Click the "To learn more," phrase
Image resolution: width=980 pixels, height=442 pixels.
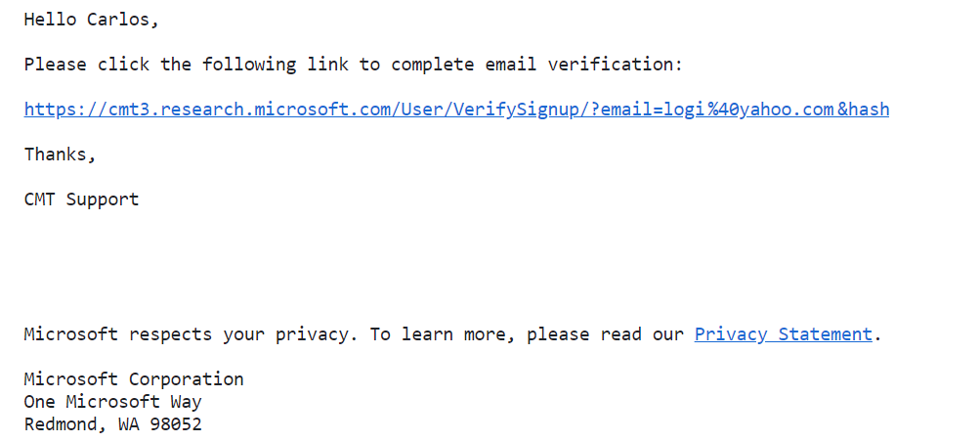pyautogui.click(x=443, y=334)
